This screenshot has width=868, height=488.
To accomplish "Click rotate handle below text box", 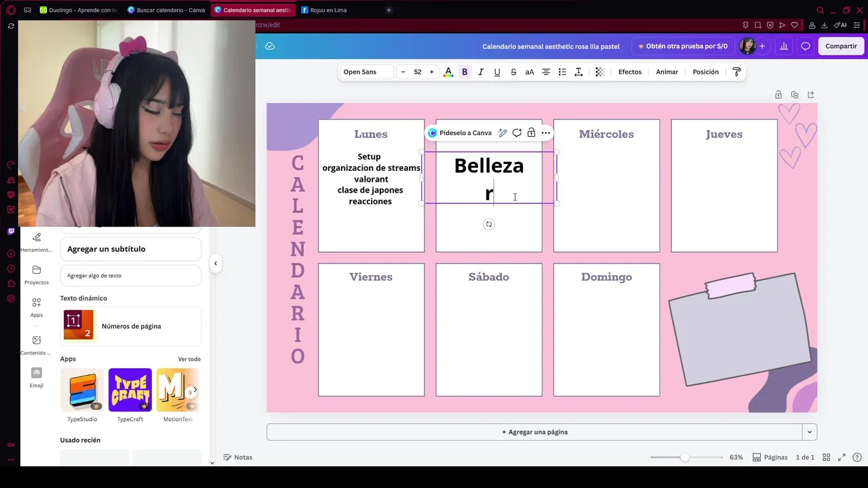I will [x=489, y=224].
